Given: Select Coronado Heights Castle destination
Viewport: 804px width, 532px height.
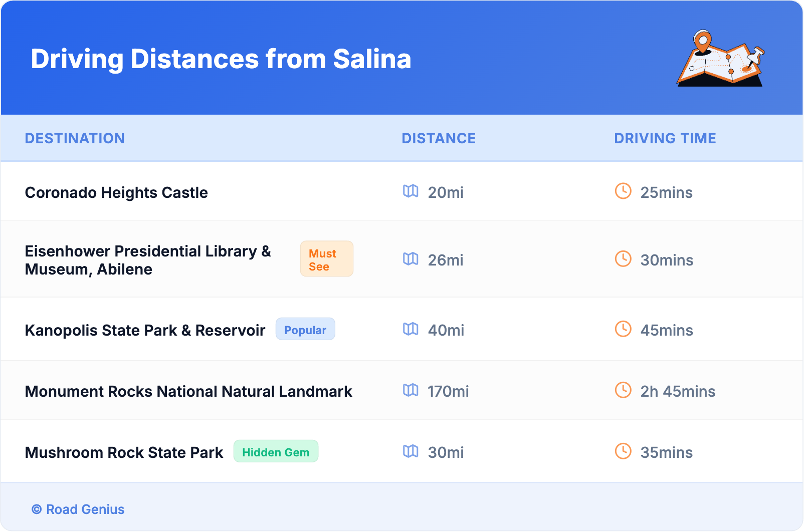Looking at the screenshot, I should click(116, 193).
